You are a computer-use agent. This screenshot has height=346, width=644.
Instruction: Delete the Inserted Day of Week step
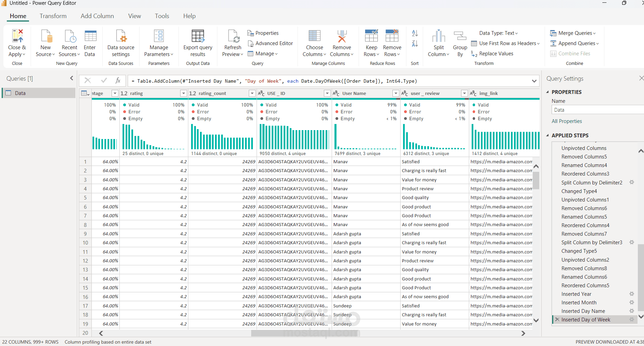click(557, 320)
